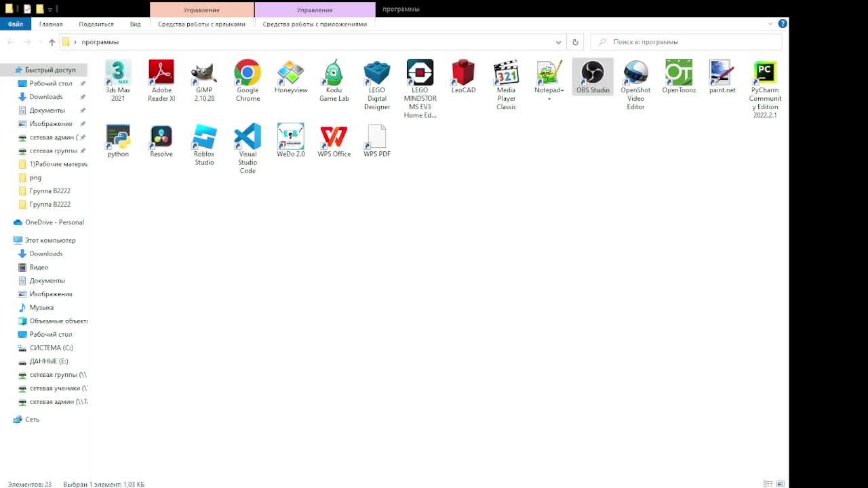Select the GIMP 2.10.28 shortcut
Image resolution: width=868 pixels, height=488 pixels.
click(x=204, y=81)
